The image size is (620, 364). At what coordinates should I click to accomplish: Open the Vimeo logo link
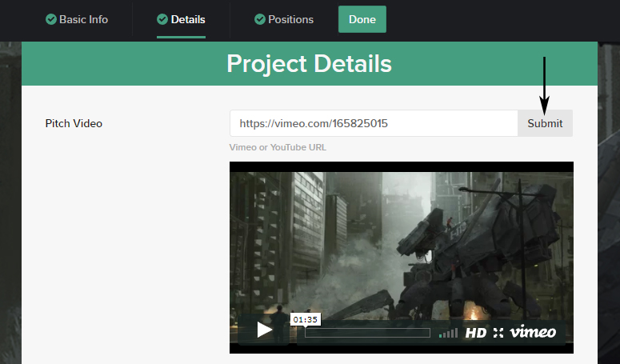point(533,332)
